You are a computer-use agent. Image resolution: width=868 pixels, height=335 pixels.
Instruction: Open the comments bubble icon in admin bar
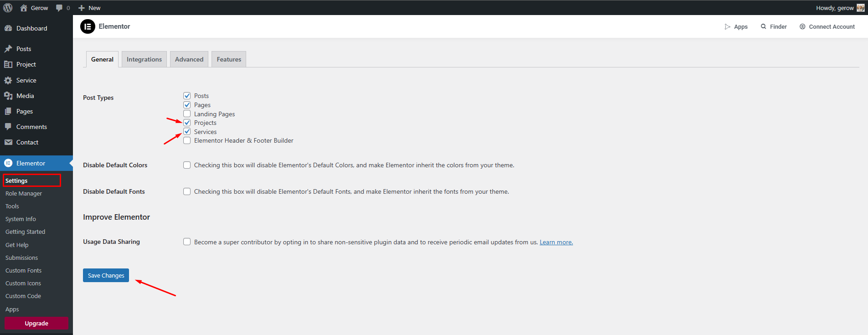click(x=59, y=8)
